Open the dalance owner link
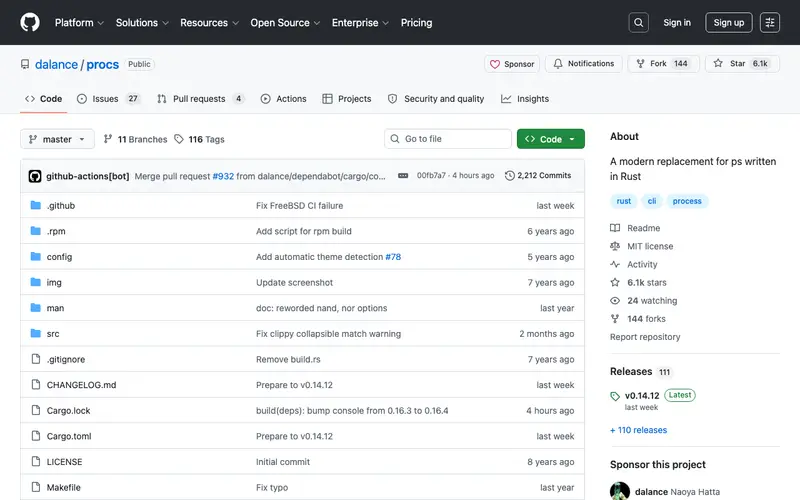Image resolution: width=800 pixels, height=500 pixels. coord(56,64)
